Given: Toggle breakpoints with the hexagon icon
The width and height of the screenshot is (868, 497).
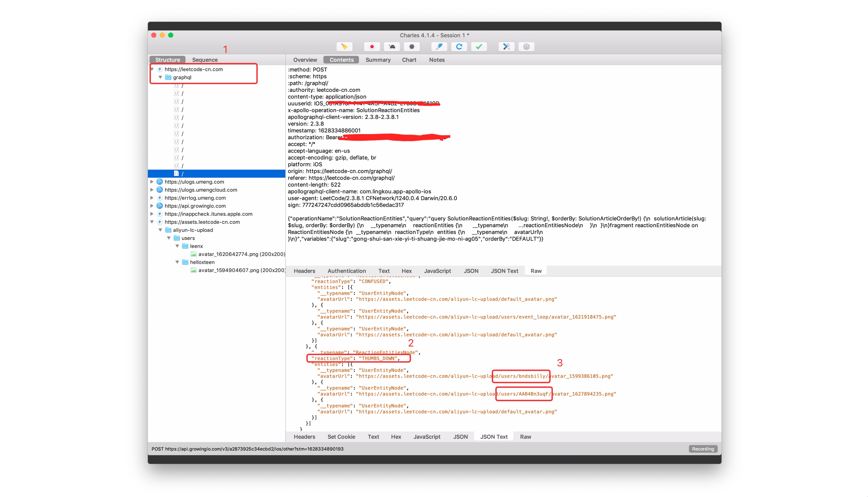Looking at the screenshot, I should tap(412, 47).
